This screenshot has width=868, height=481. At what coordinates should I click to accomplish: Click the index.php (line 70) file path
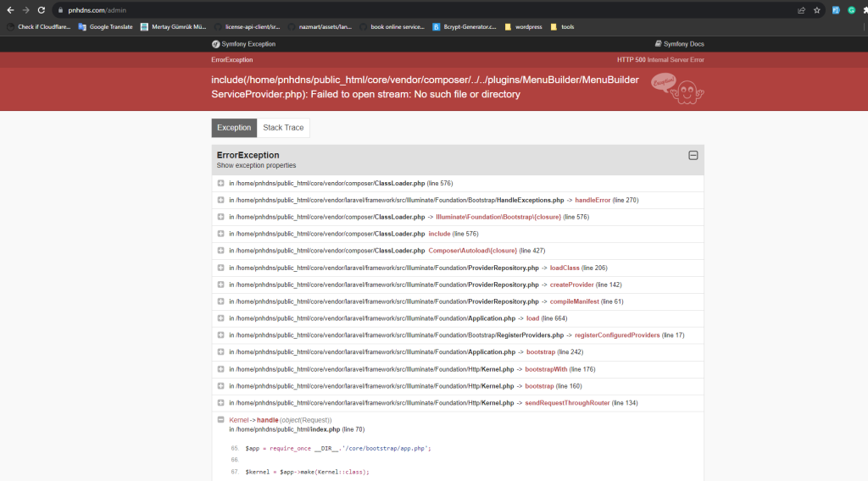pyautogui.click(x=297, y=429)
